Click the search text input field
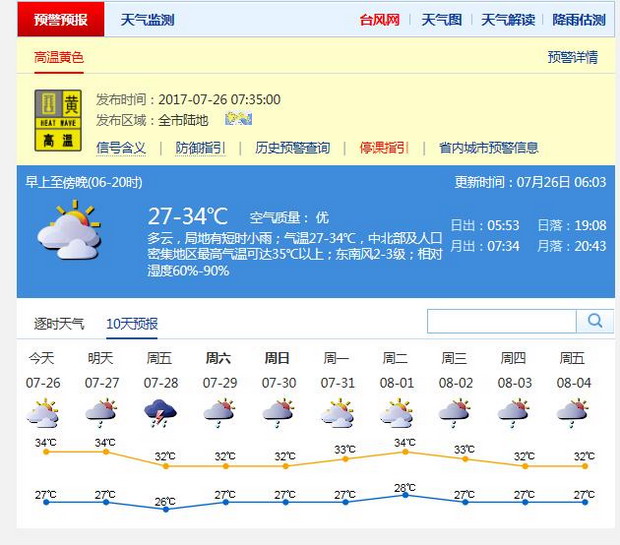 pyautogui.click(x=501, y=321)
